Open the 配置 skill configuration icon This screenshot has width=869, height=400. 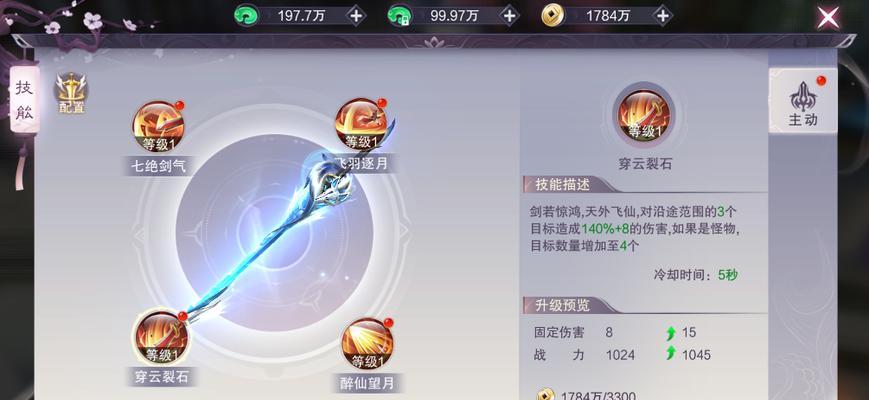pyautogui.click(x=71, y=93)
